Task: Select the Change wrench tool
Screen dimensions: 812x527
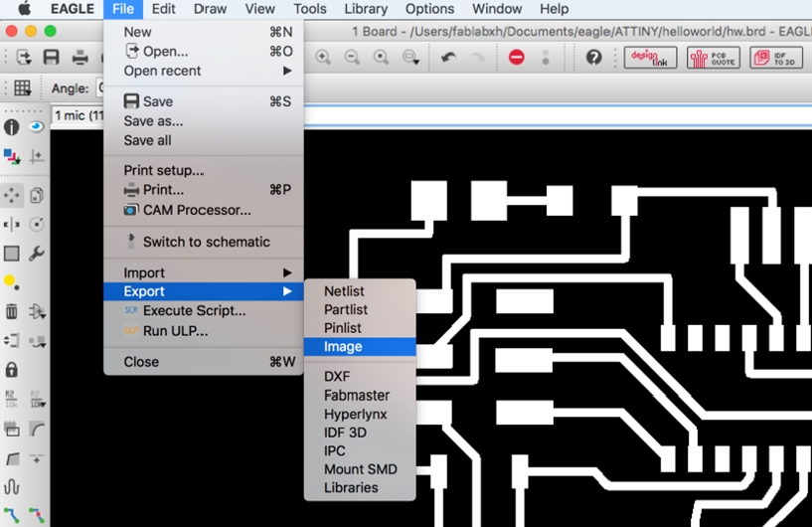Action: pyautogui.click(x=36, y=254)
